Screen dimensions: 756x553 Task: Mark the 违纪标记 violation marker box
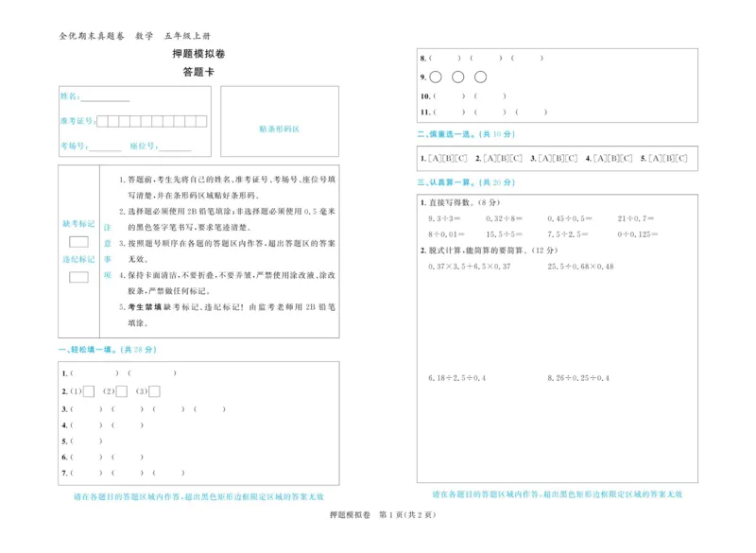pyautogui.click(x=77, y=277)
